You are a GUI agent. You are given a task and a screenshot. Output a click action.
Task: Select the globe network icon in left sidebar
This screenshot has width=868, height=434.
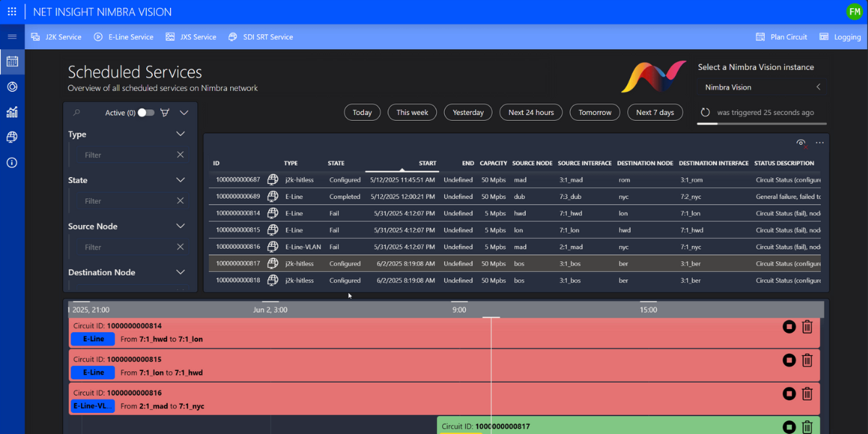(12, 137)
